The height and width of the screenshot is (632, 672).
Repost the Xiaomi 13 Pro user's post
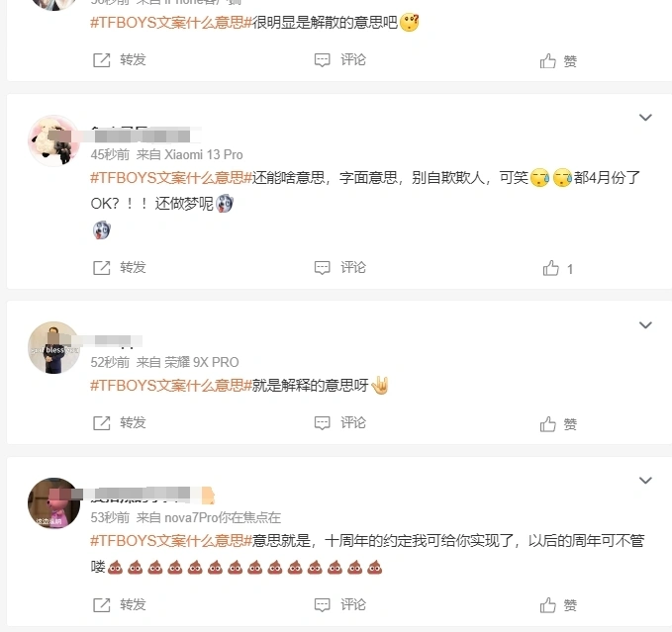[x=120, y=268]
